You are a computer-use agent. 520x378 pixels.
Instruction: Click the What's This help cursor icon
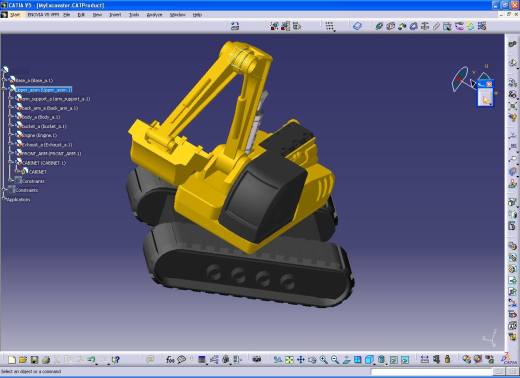click(x=115, y=360)
